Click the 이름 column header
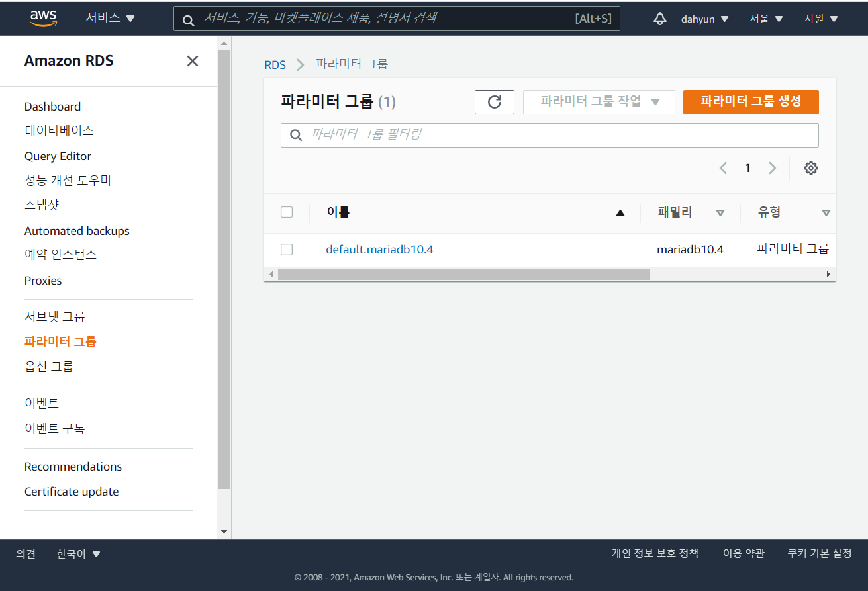Viewport: 868px width, 591px height. tap(338, 212)
